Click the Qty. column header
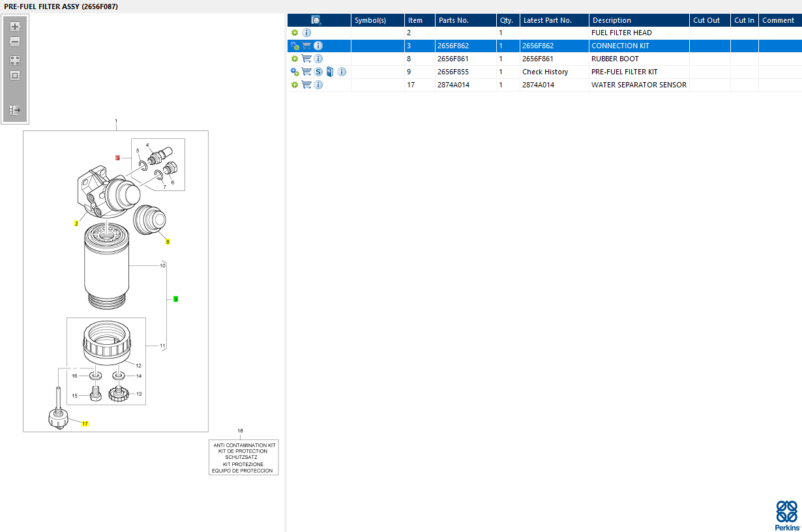This screenshot has height=532, width=802. point(509,20)
